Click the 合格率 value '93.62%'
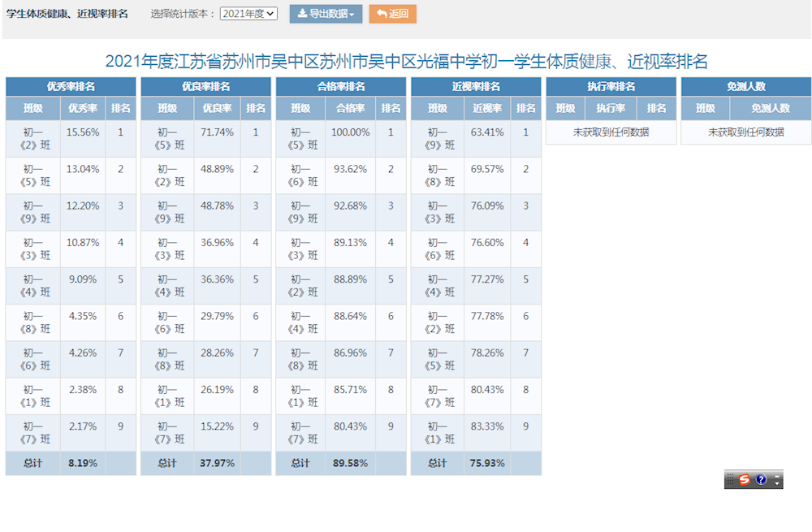Image resolution: width=812 pixels, height=532 pixels. point(351,170)
